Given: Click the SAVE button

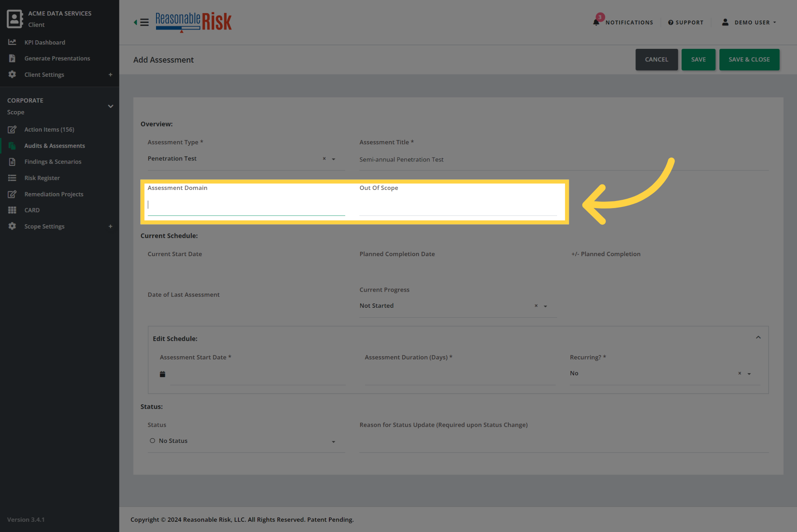Looking at the screenshot, I should point(698,60).
